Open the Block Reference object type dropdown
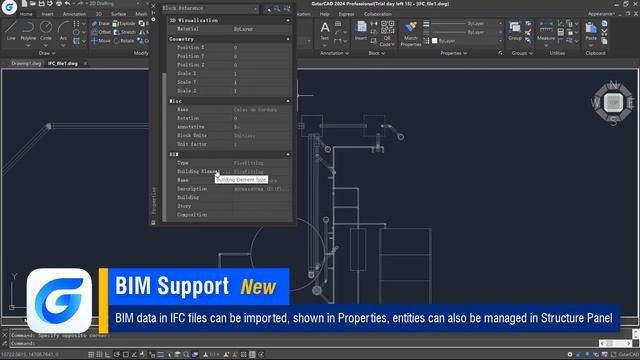640x360 pixels. (x=210, y=9)
